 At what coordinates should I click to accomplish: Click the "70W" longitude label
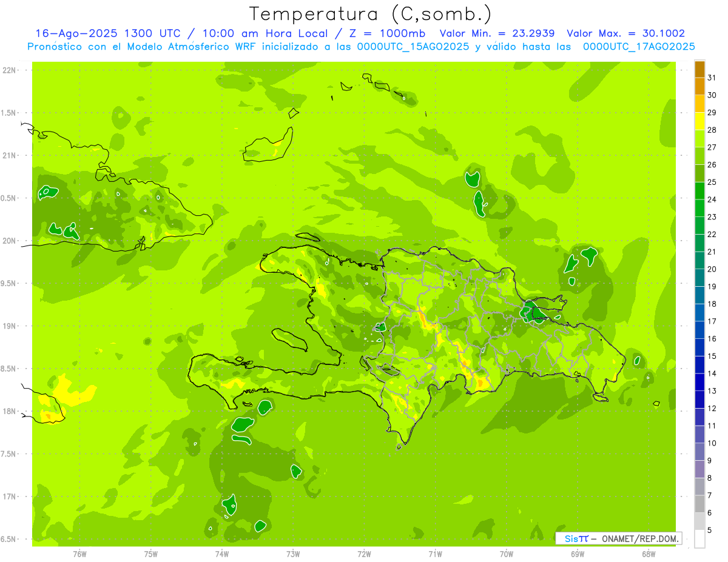(x=507, y=554)
